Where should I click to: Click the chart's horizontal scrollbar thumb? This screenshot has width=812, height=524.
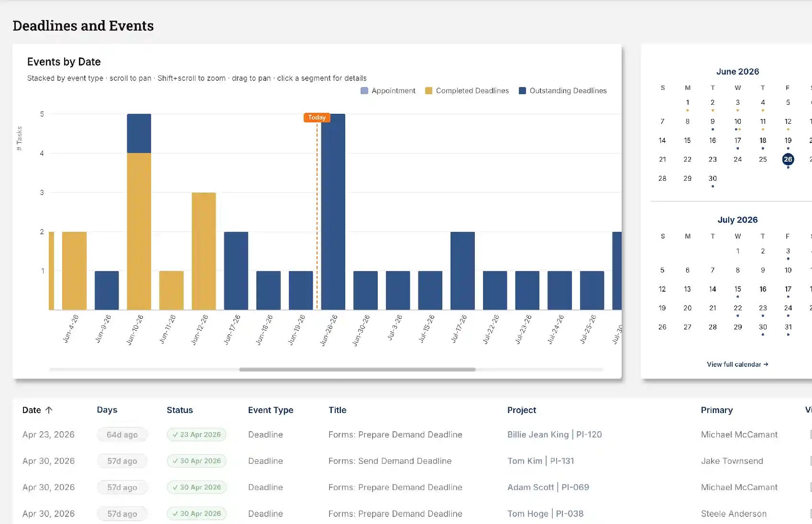(x=357, y=370)
